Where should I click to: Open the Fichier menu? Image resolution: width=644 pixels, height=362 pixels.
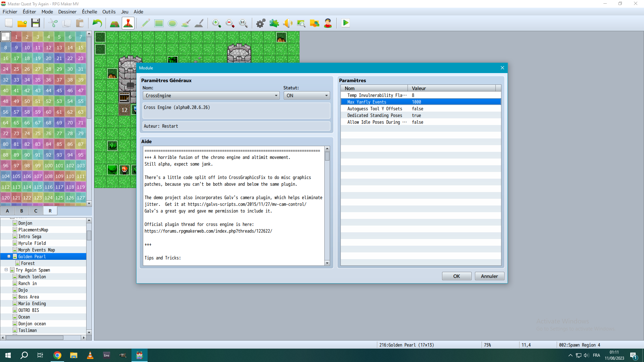point(10,12)
